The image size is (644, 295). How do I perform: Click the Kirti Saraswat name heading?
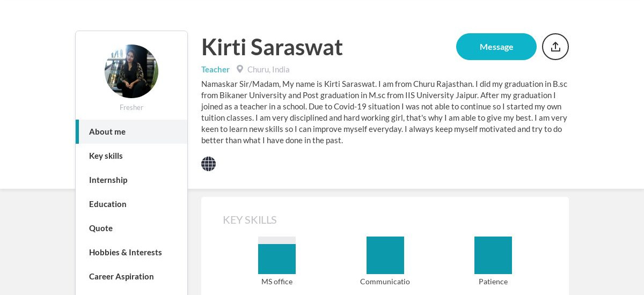pos(272,47)
